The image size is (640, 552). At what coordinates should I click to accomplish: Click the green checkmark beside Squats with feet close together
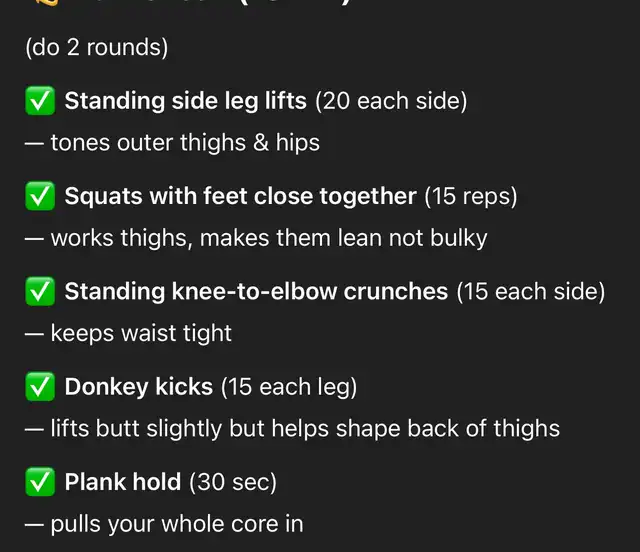pyautogui.click(x=40, y=196)
